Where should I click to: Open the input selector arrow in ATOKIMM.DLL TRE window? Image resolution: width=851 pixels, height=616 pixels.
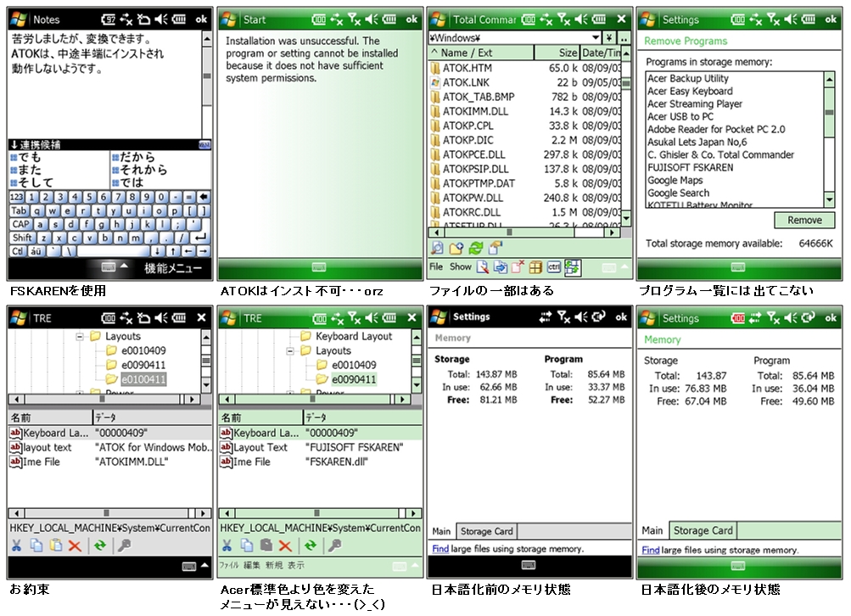(204, 565)
